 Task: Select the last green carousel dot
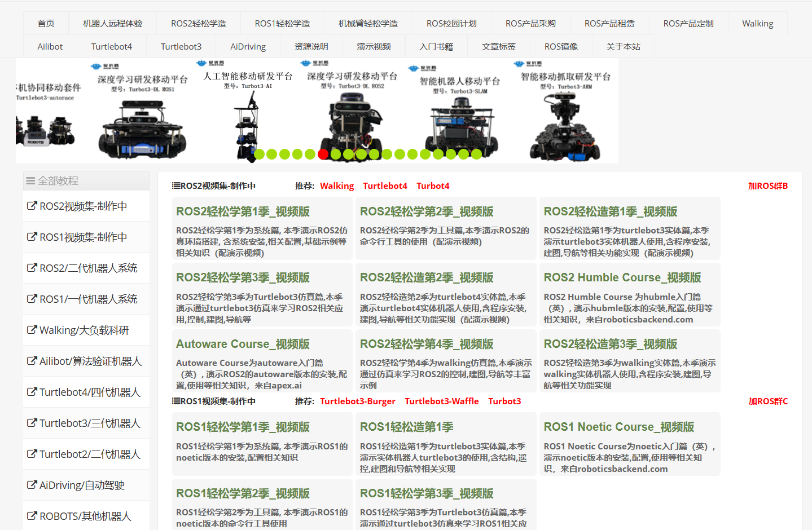(476, 154)
